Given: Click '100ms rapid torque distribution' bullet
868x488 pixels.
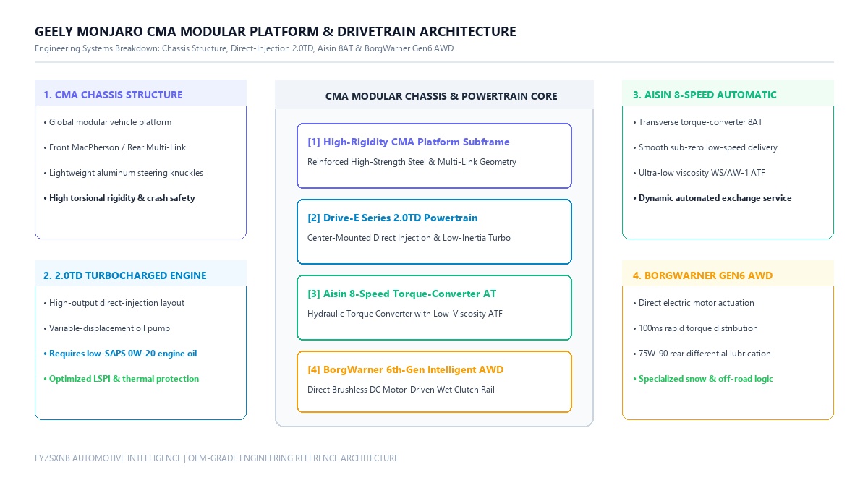Looking at the screenshot, I should pos(695,328).
